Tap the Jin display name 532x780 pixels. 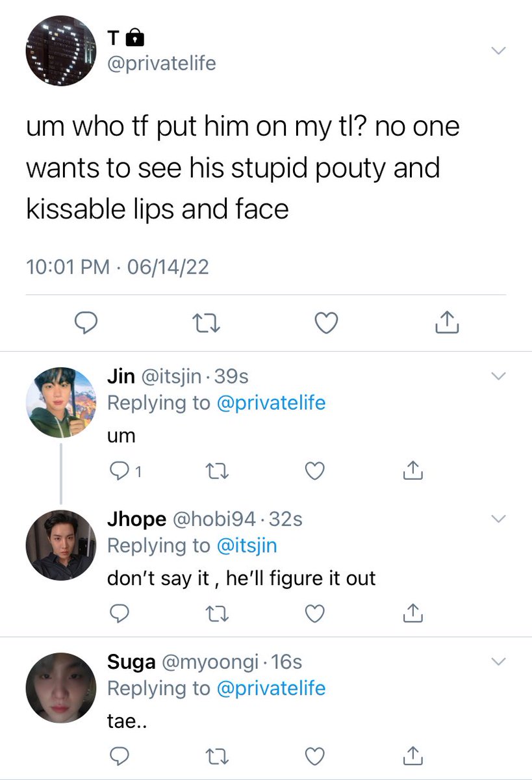121,376
